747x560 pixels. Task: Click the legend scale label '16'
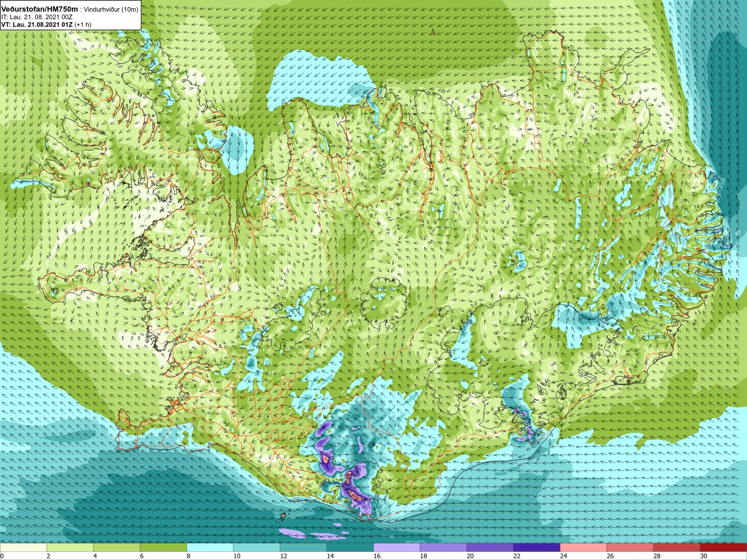click(377, 556)
